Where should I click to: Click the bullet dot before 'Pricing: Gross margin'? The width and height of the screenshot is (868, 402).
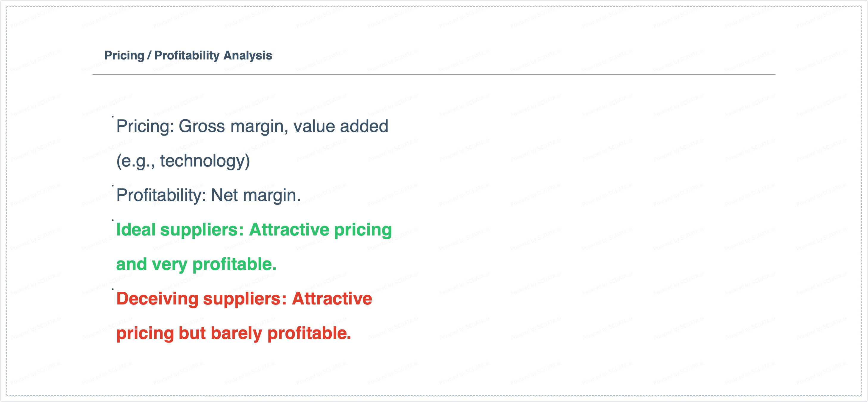pyautogui.click(x=113, y=117)
